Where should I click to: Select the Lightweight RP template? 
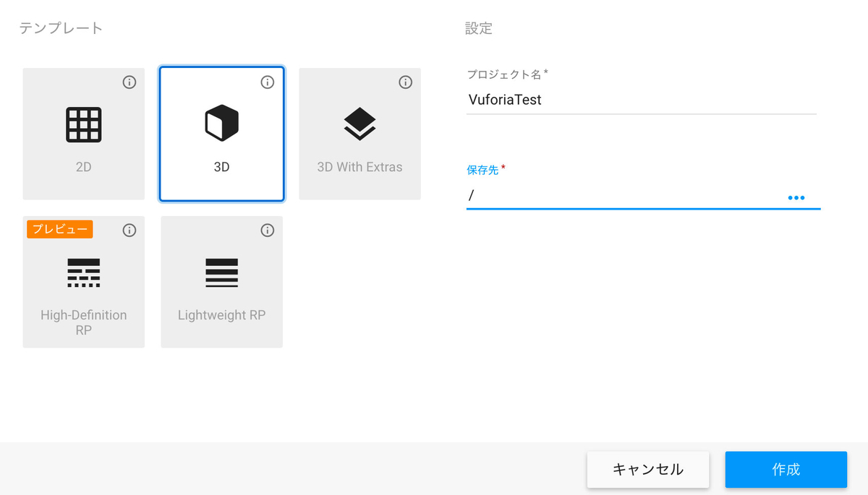tap(221, 282)
